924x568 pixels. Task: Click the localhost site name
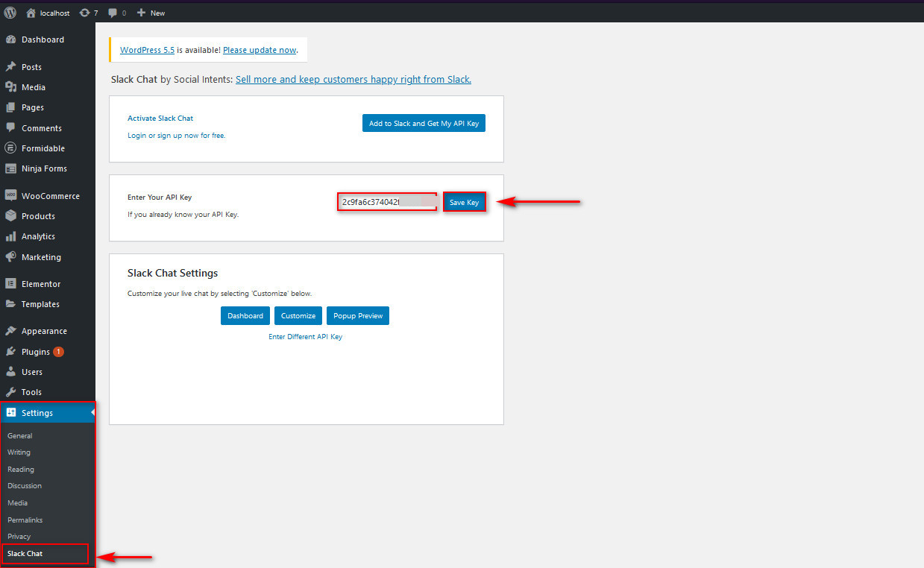click(x=55, y=13)
